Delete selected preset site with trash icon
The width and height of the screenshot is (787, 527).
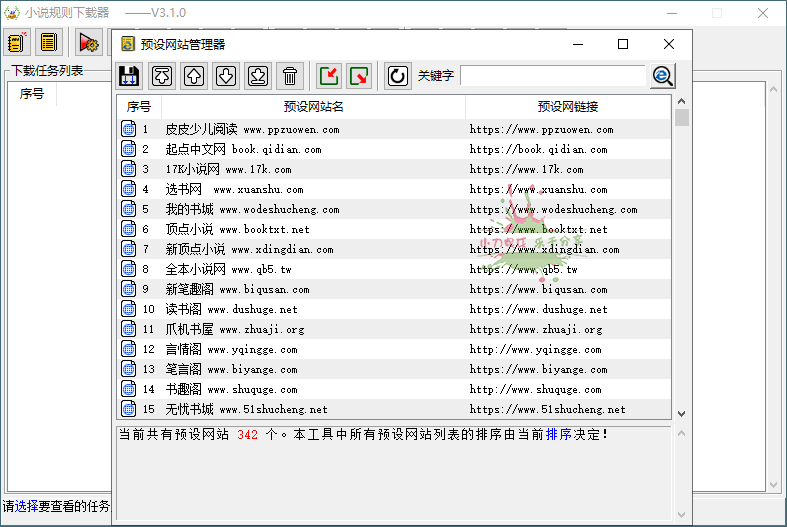coord(290,76)
